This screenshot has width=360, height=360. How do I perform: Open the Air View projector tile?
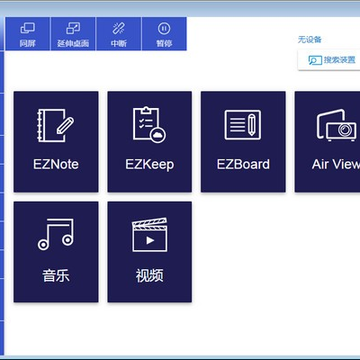coord(328,142)
